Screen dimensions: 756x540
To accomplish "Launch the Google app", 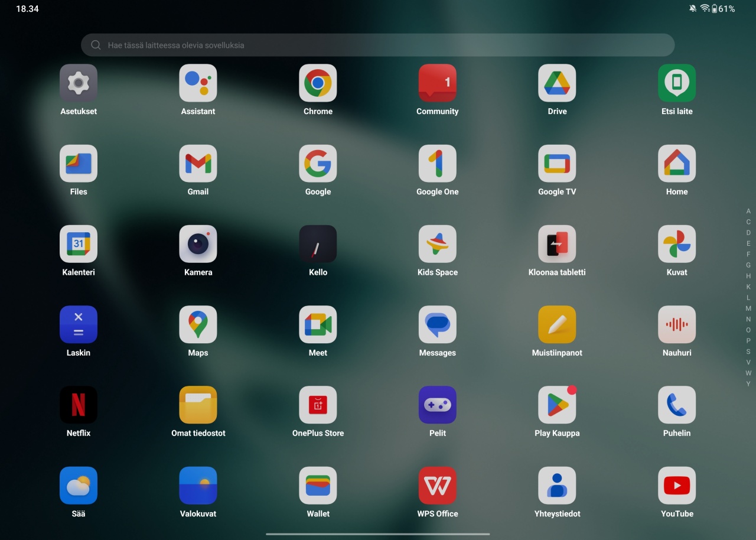I will (318, 164).
